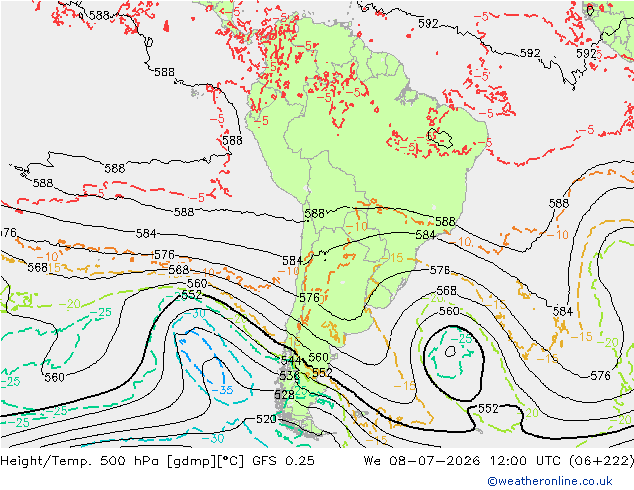Click the 544 height contour label

pyautogui.click(x=291, y=360)
